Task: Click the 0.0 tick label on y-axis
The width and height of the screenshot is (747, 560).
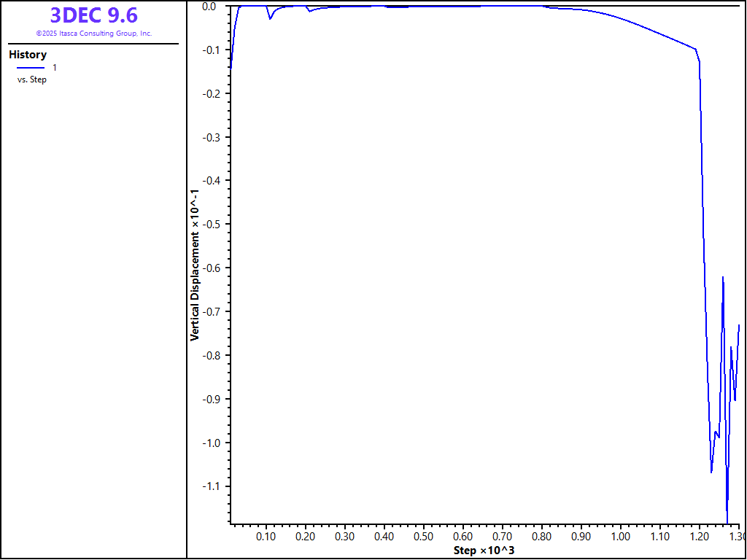Action: 209,7
